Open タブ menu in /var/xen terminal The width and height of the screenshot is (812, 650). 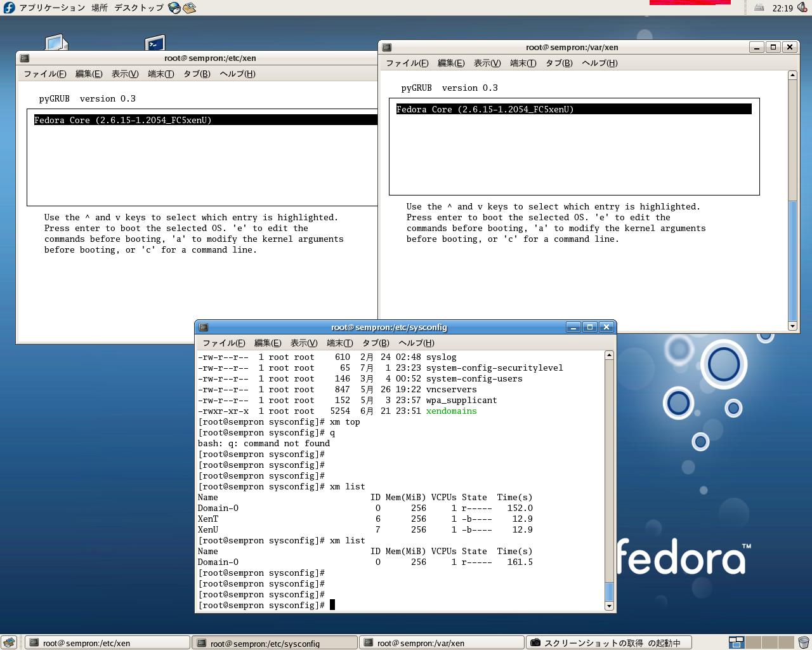559,63
